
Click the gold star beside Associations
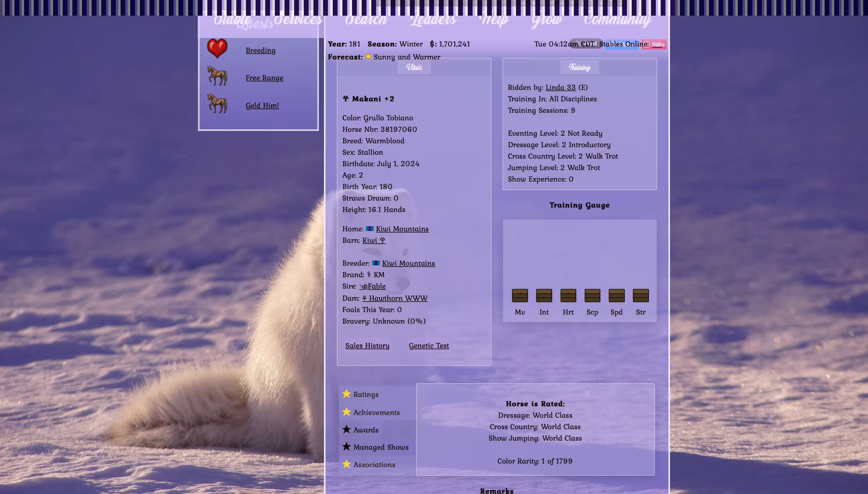coord(346,464)
